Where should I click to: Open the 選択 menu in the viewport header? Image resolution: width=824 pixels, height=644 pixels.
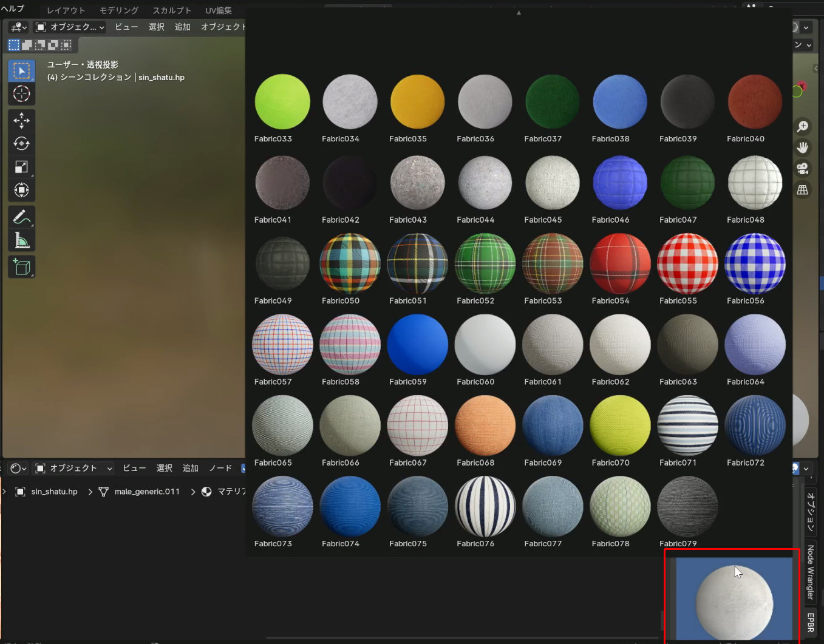pos(156,27)
